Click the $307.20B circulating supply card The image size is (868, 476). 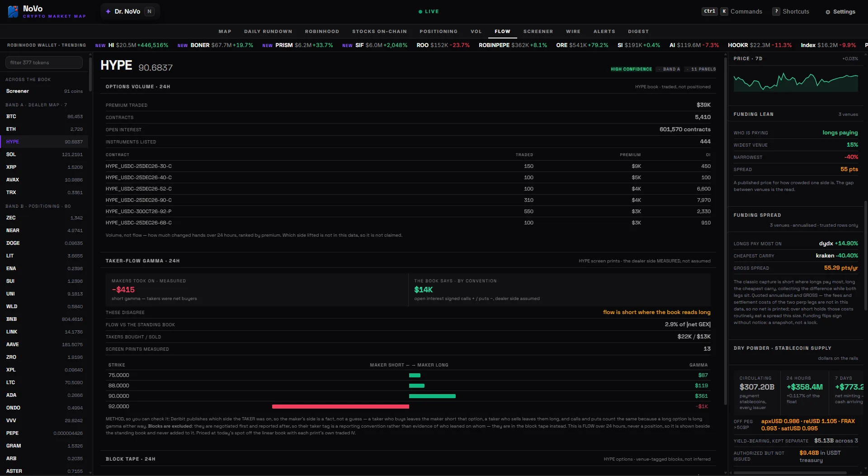tap(757, 393)
